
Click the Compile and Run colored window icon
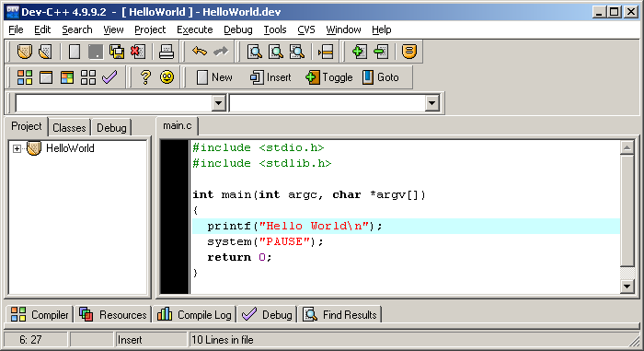67,77
